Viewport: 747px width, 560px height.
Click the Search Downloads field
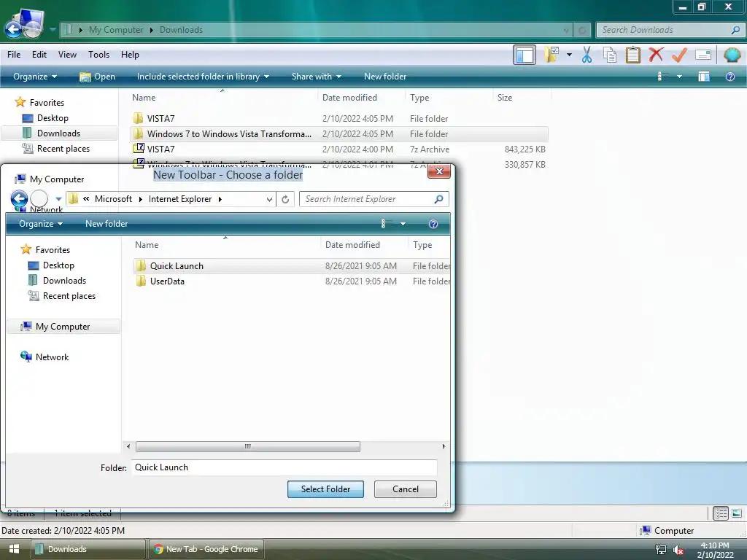point(670,29)
